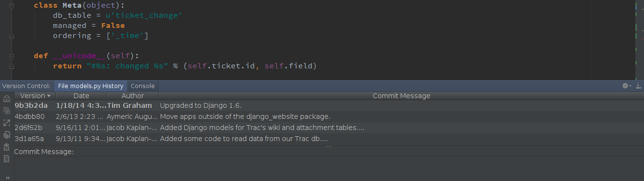Click 'Move apps outside of the django_website' message

(x=245, y=116)
